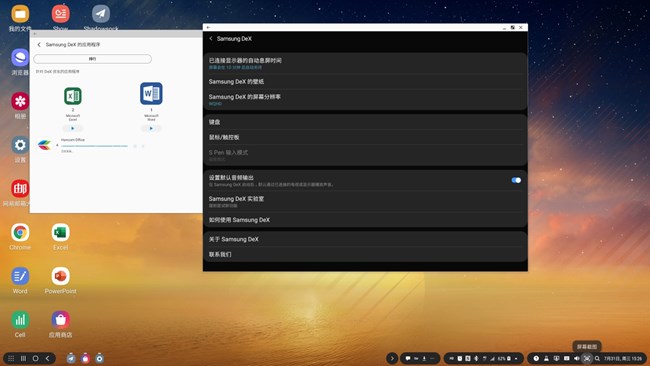This screenshot has width=650, height=366.
Task: Click the Bluetooth status icon in the tray
Action: pyautogui.click(x=476, y=359)
